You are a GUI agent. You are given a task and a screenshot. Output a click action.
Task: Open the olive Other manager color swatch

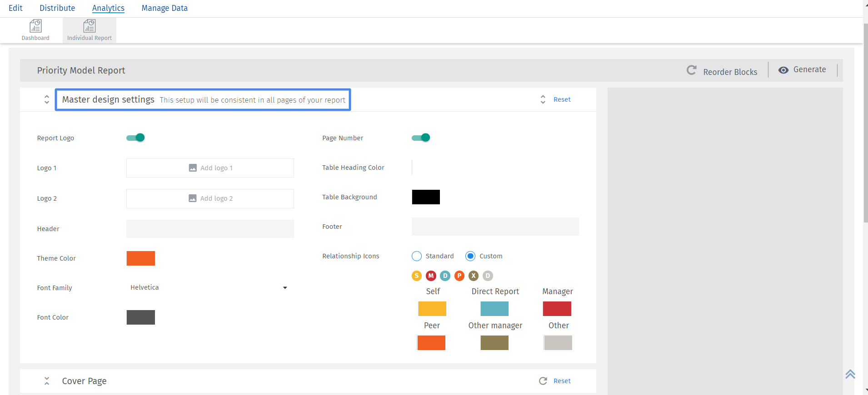point(494,343)
